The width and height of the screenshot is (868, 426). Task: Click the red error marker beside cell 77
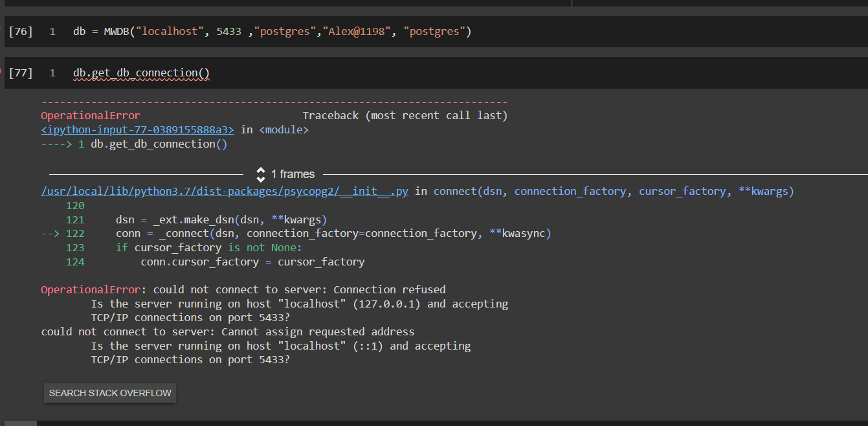coord(1,69)
